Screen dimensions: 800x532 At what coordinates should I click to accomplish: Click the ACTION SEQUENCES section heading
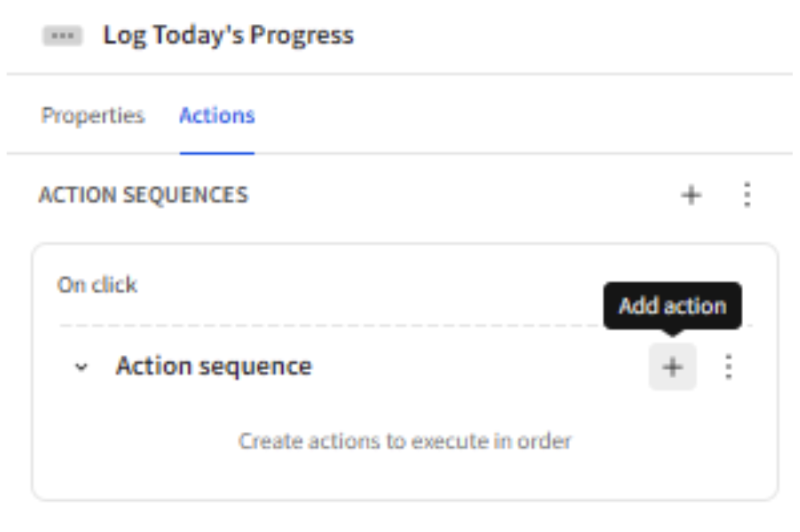[x=143, y=195]
